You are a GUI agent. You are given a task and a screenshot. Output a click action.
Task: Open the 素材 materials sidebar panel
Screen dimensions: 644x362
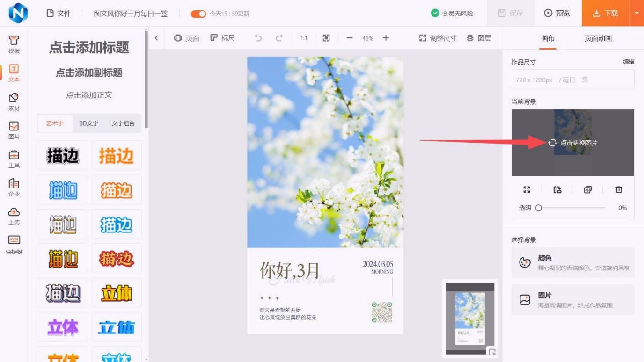click(x=14, y=101)
